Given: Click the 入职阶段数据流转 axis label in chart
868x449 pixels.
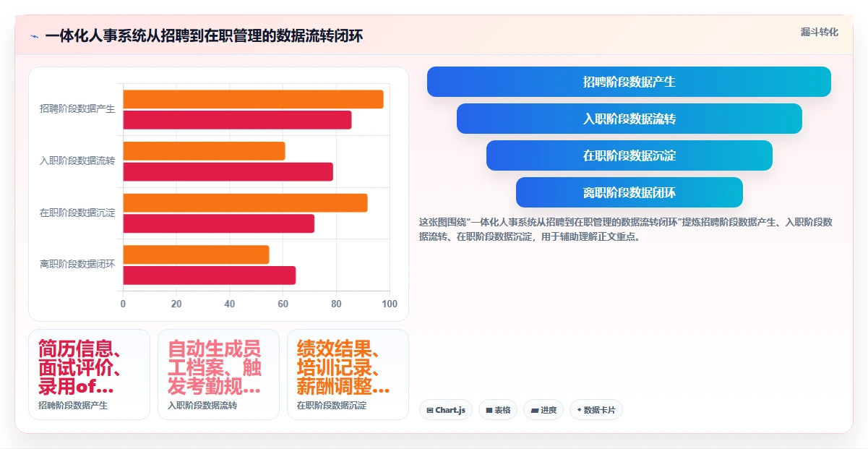Looking at the screenshot, I should pyautogui.click(x=77, y=161).
